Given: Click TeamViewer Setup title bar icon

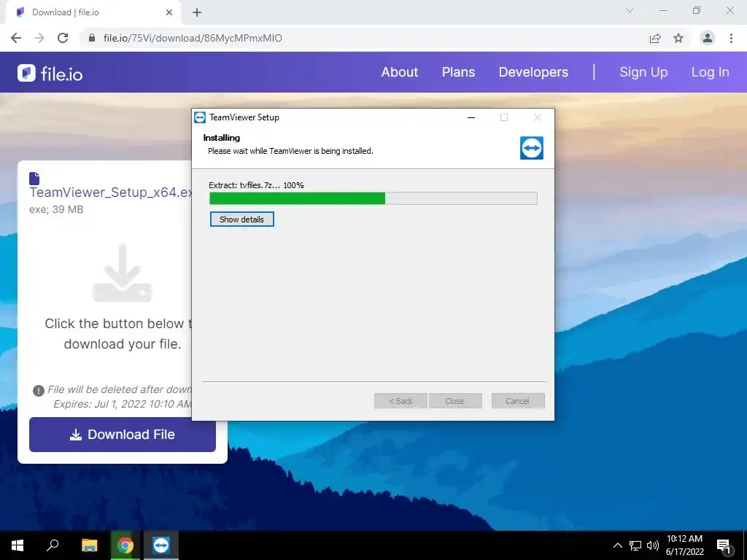Looking at the screenshot, I should [x=200, y=117].
